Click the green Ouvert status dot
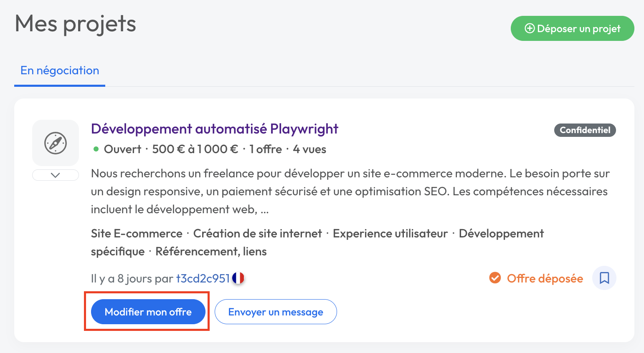The height and width of the screenshot is (353, 644). pyautogui.click(x=96, y=149)
